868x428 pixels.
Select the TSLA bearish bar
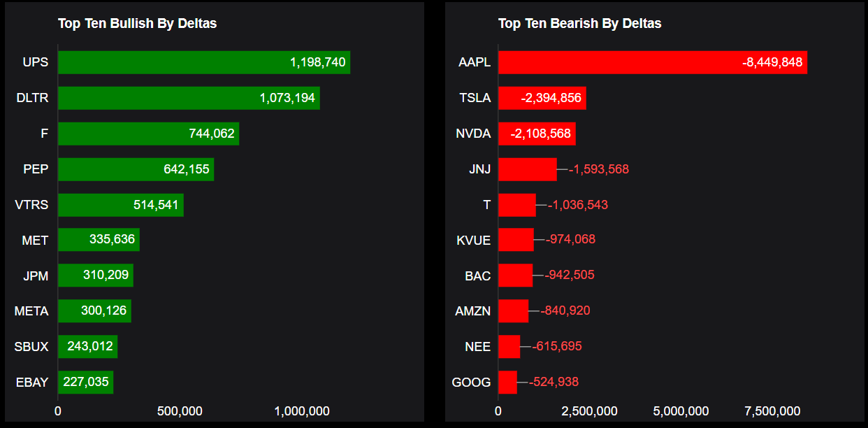coord(542,98)
